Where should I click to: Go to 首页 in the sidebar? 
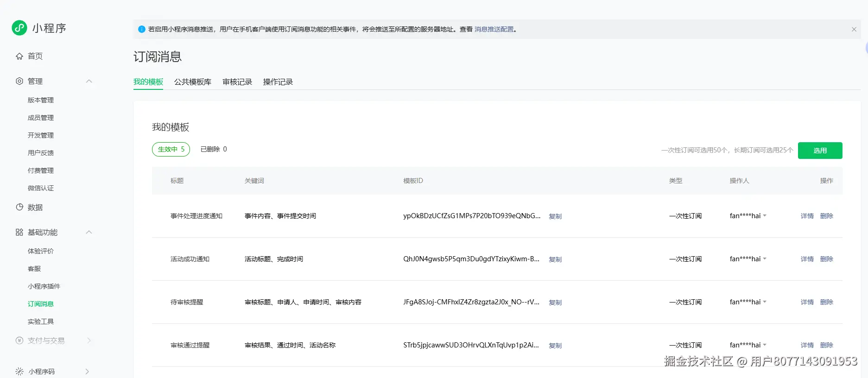pyautogui.click(x=35, y=56)
